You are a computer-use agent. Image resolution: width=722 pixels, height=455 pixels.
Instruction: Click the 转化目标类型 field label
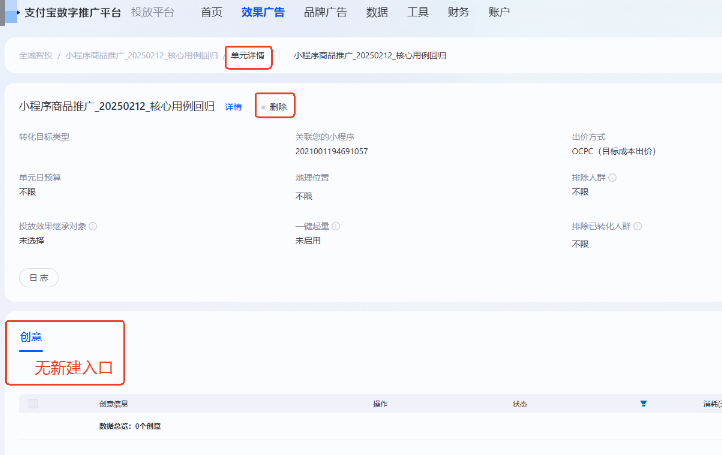pos(44,137)
